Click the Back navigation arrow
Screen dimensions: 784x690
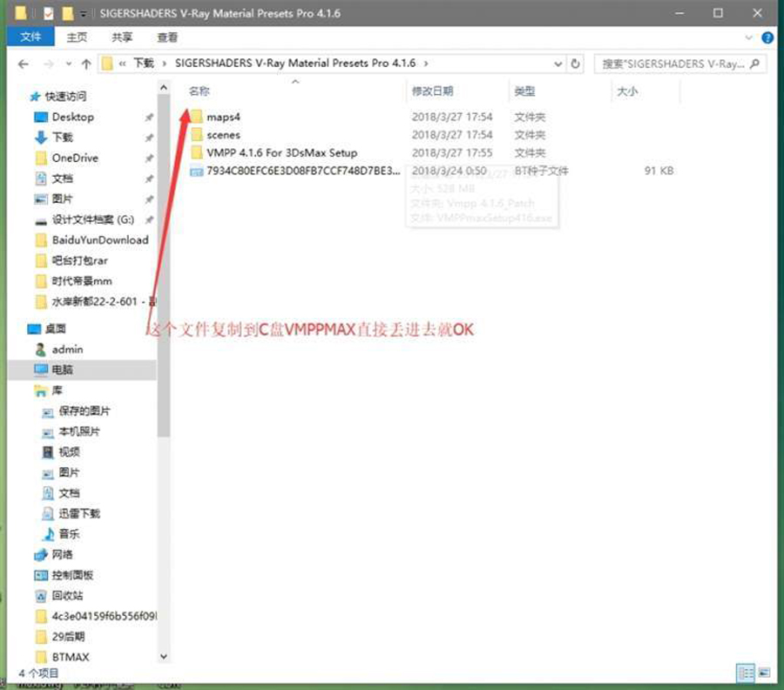(24, 64)
